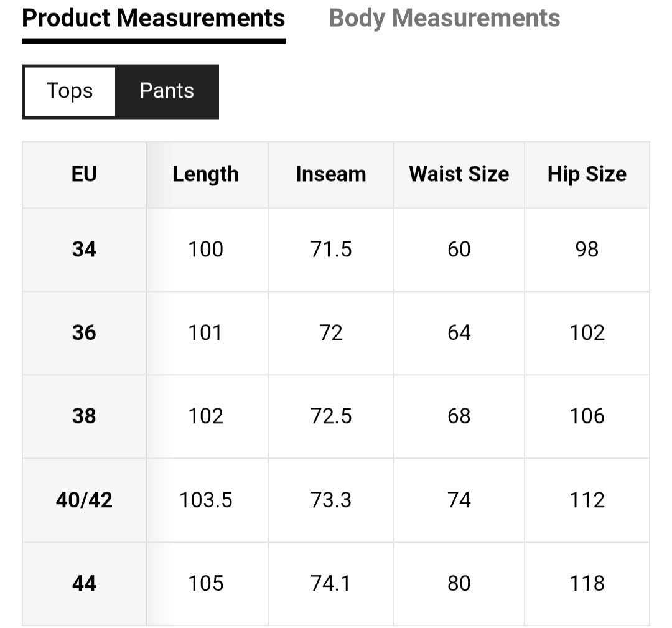Select the EU size 44 row label
This screenshot has height=628, width=672.
click(x=84, y=583)
